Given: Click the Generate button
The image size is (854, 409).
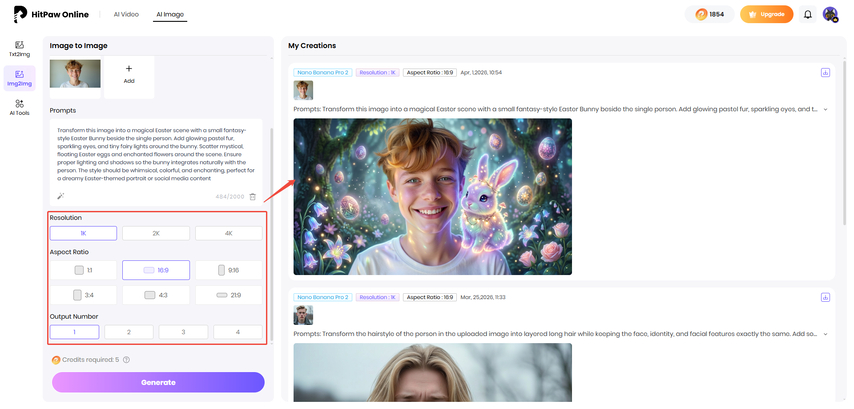Looking at the screenshot, I should pyautogui.click(x=158, y=382).
